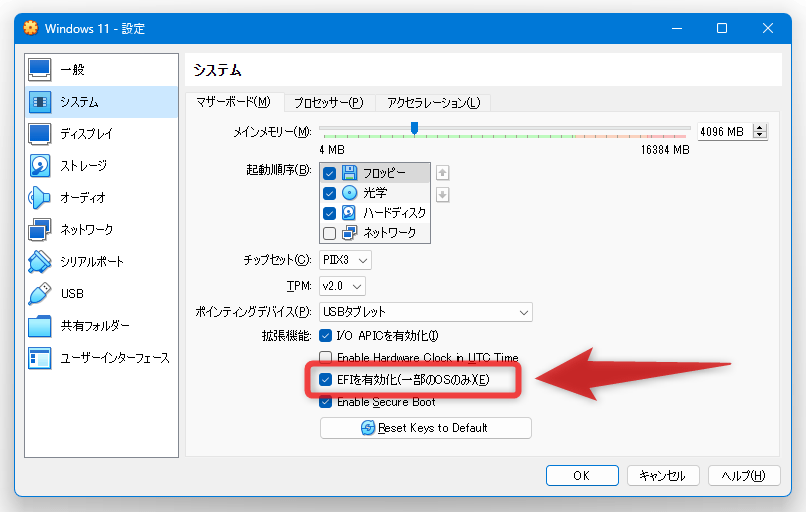806x512 pixels.
Task: Switch to the アクセラレーション tab
Action: click(433, 103)
